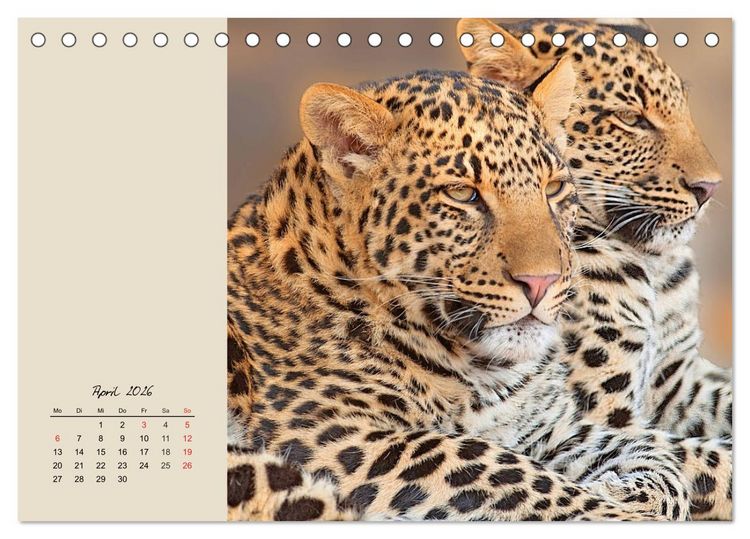Viewport: 750px width, 539px height.
Task: Select the red date 5 (Sunday)
Action: tap(187, 425)
